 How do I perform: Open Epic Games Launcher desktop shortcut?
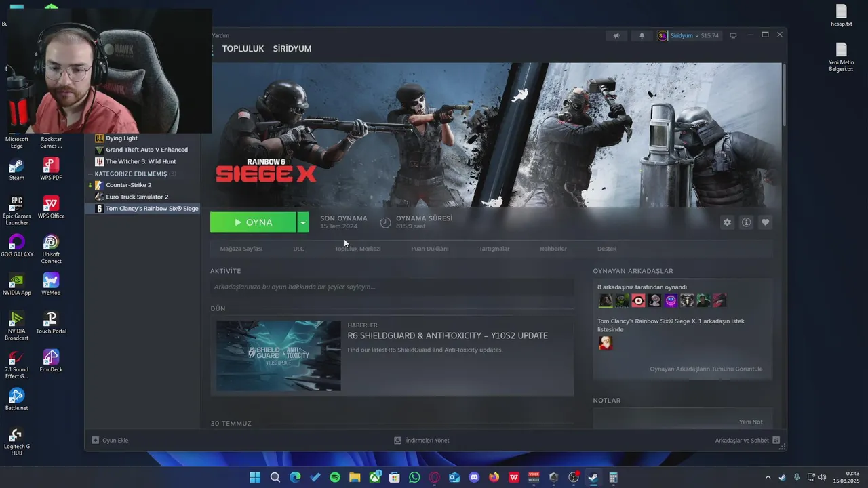click(17, 211)
